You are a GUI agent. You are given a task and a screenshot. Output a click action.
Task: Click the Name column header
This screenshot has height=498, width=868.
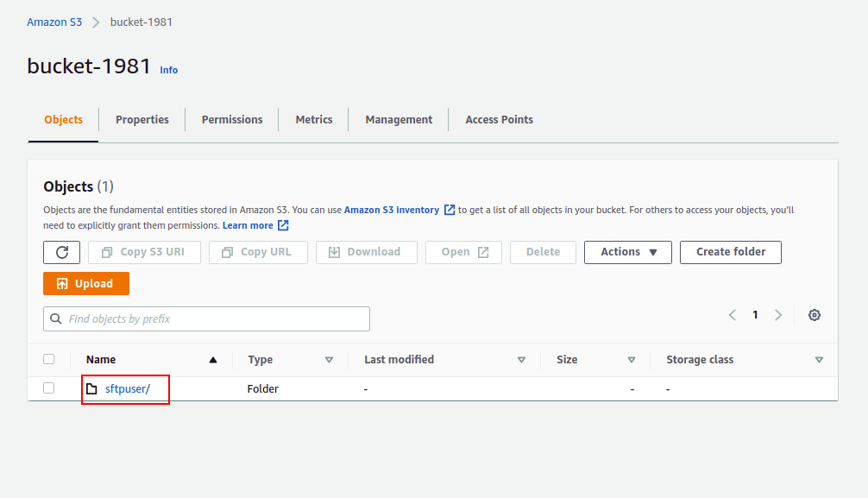[101, 360]
